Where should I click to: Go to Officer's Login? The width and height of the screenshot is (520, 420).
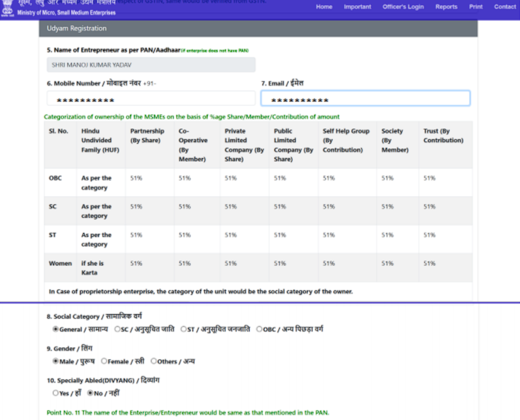[x=403, y=6]
